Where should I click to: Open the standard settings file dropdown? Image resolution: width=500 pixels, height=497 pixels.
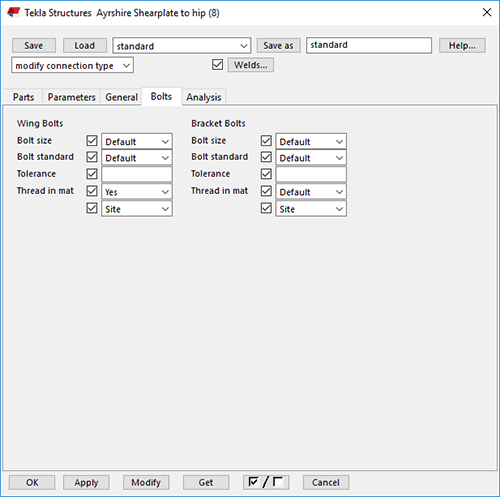[182, 46]
